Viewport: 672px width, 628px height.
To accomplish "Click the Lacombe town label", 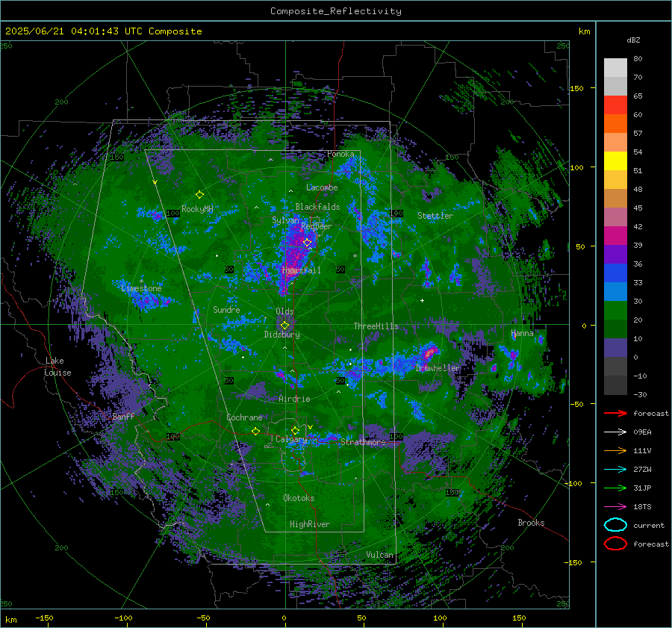I will coord(322,187).
